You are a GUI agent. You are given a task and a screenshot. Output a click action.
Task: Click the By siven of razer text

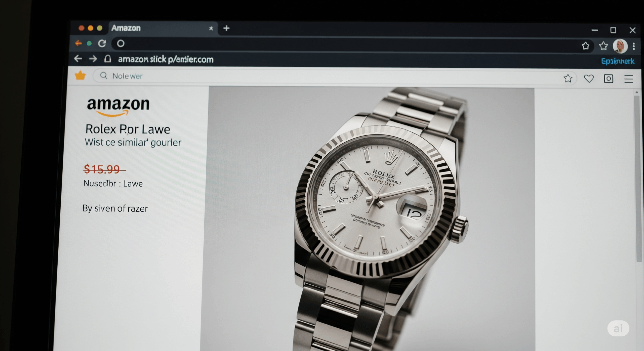point(115,208)
